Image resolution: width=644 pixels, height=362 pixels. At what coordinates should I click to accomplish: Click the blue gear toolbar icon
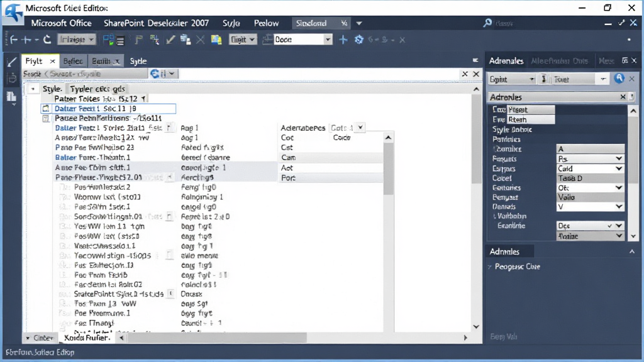[359, 40]
